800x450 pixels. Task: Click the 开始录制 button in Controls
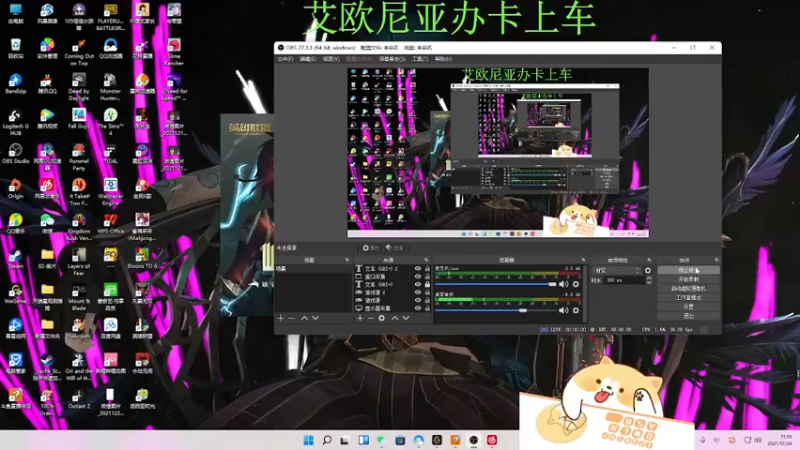[688, 280]
